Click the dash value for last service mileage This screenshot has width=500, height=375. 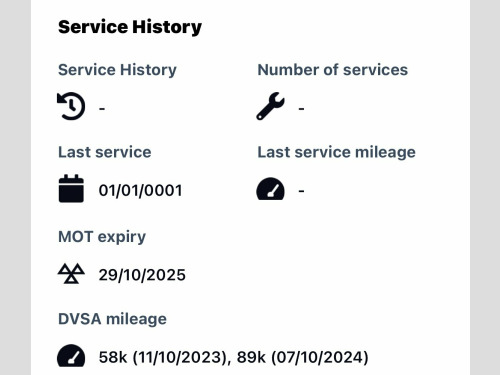301,191
